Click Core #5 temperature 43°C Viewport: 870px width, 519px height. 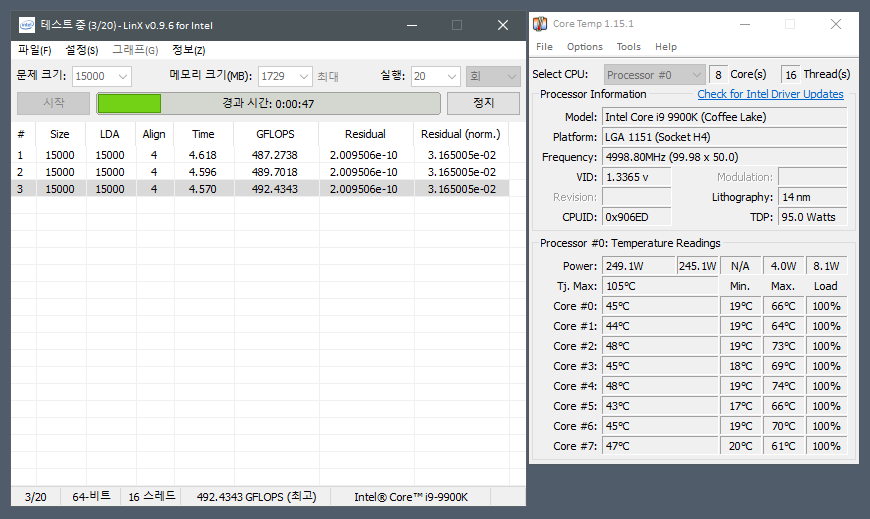pyautogui.click(x=660, y=406)
